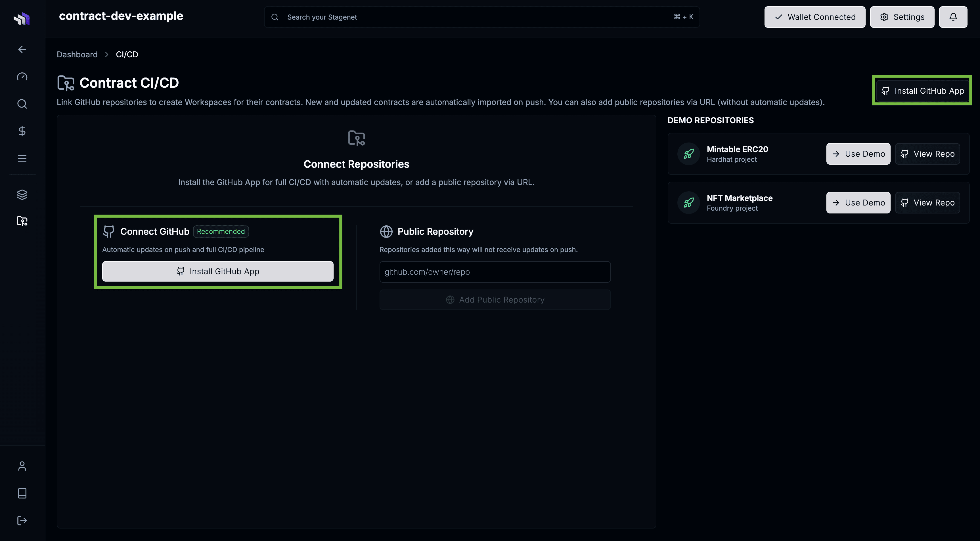Select the search magnifier icon in sidebar
This screenshot has width=980, height=541.
coord(22,104)
